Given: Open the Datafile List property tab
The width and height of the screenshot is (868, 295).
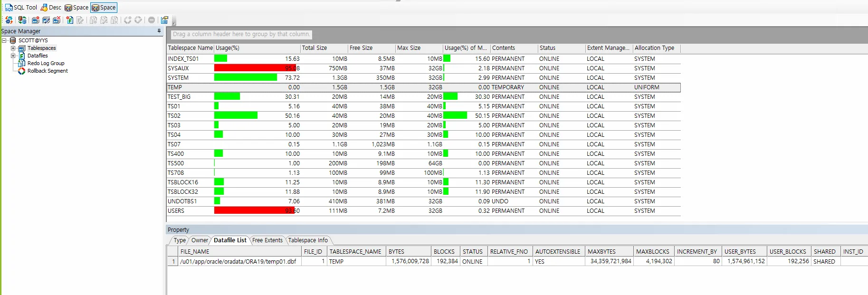Looking at the screenshot, I should (x=230, y=240).
